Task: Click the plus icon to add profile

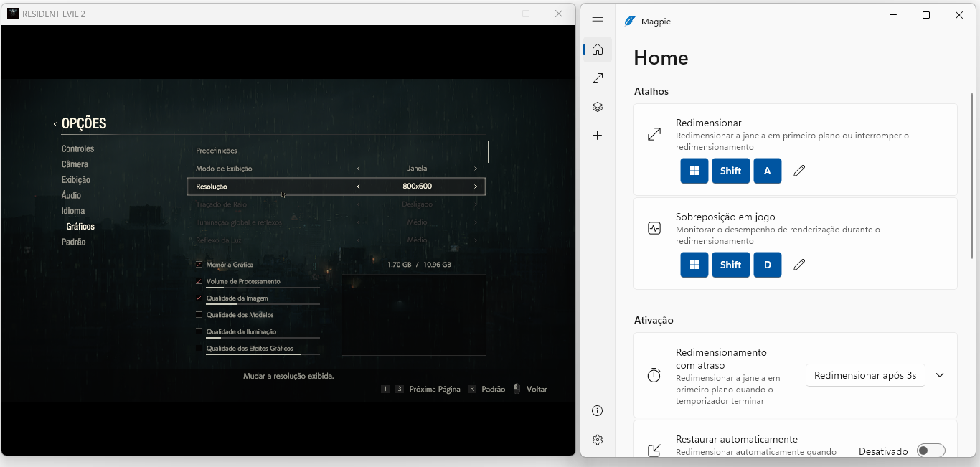Action: tap(598, 136)
